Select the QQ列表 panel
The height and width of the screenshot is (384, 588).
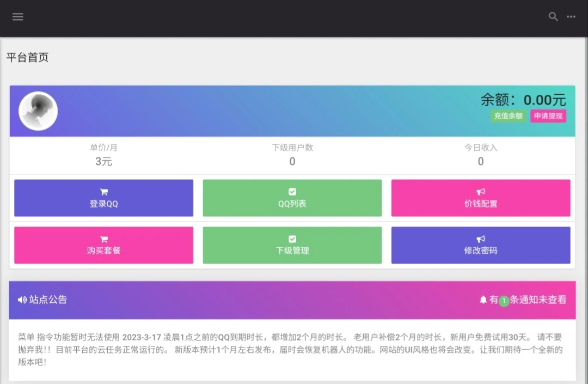point(292,198)
